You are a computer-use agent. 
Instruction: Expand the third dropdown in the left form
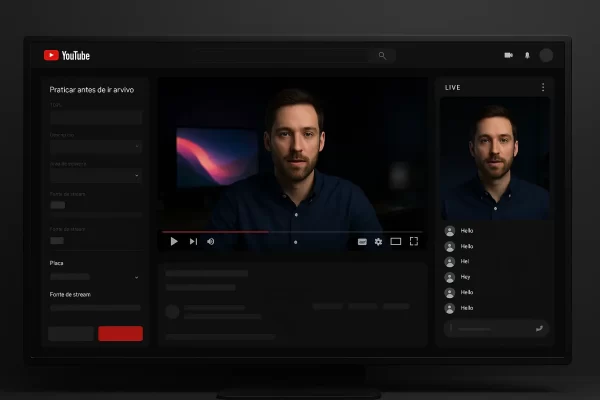click(95, 175)
